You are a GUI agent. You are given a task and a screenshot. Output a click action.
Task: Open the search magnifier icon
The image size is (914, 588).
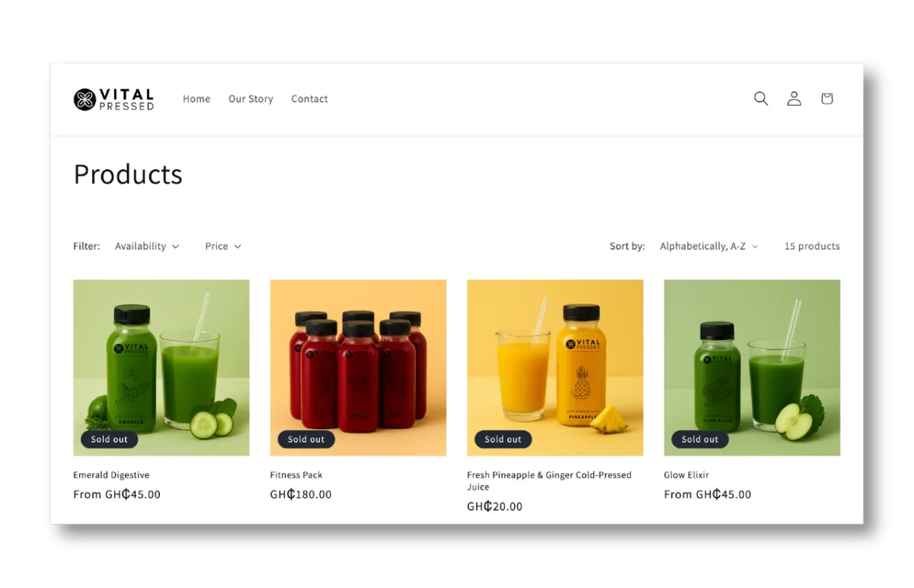tap(761, 98)
